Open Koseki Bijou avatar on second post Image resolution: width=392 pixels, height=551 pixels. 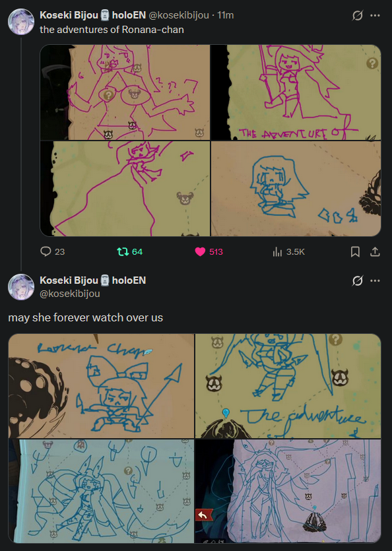(x=21, y=287)
